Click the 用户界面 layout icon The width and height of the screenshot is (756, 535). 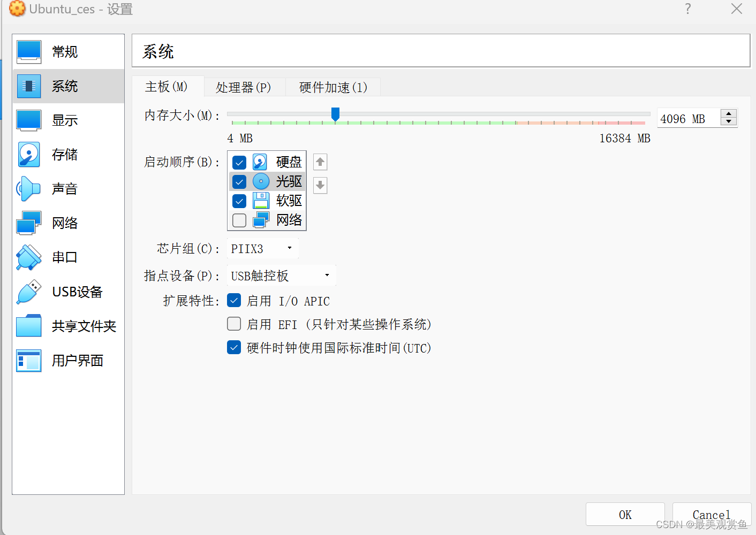click(29, 360)
